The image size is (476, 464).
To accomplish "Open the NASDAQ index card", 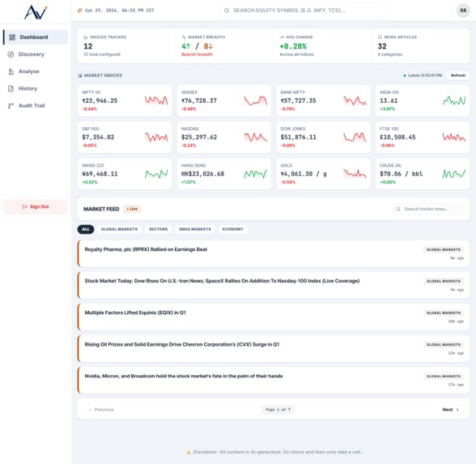I will pyautogui.click(x=224, y=138).
